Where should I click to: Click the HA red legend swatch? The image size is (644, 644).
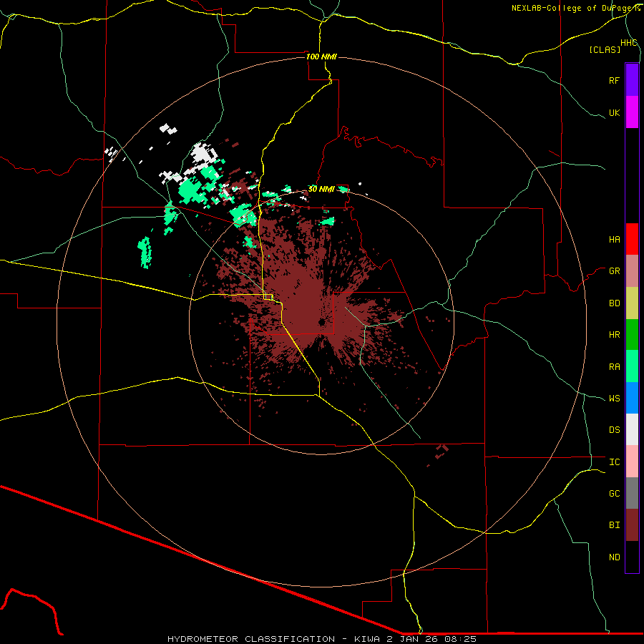pos(632,239)
